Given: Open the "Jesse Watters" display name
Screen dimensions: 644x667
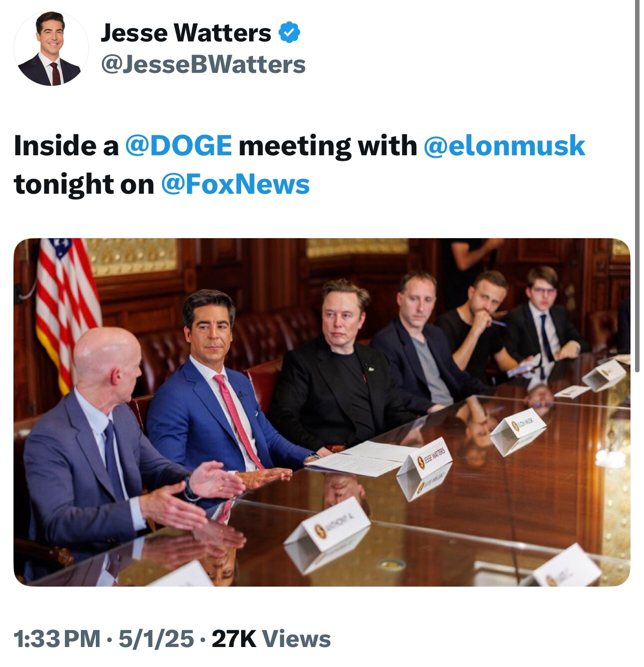Looking at the screenshot, I should [186, 33].
